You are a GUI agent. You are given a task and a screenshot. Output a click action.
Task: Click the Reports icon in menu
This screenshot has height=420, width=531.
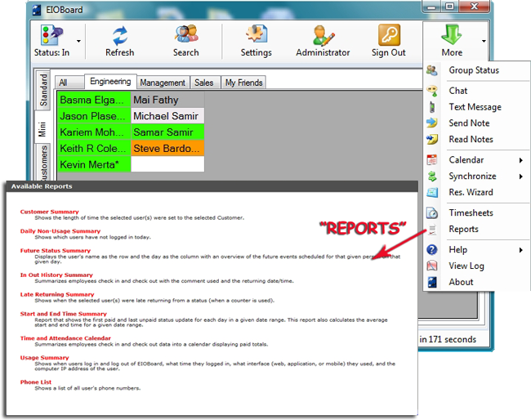432,230
